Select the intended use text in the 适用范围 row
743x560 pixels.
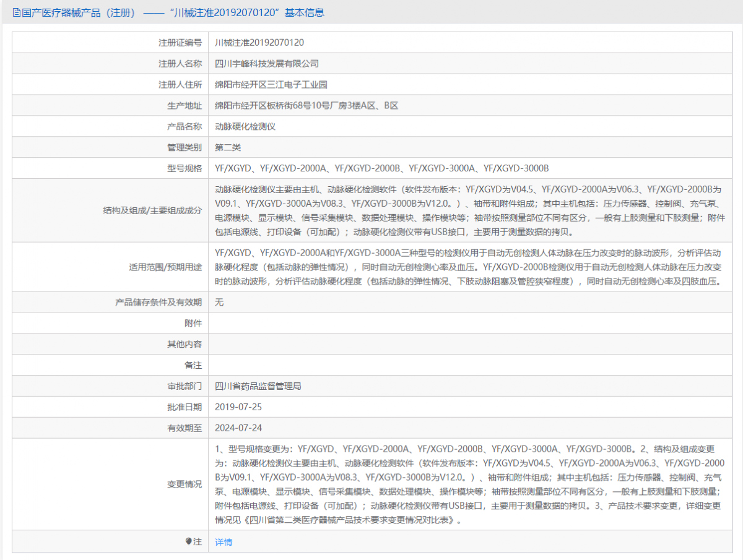click(467, 267)
